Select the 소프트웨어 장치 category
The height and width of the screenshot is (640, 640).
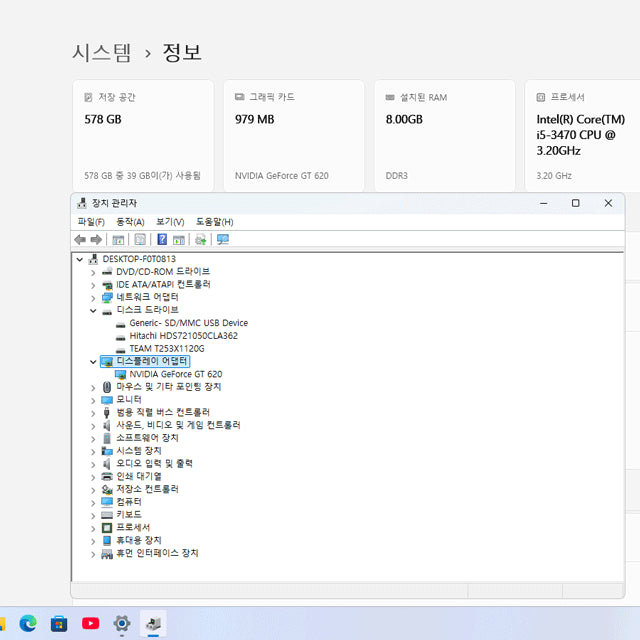(x=147, y=438)
